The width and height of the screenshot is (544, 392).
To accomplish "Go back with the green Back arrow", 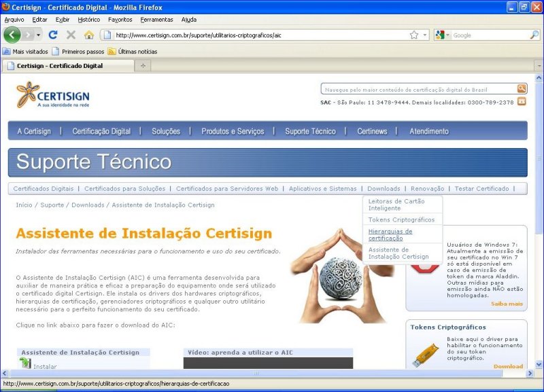I will [x=12, y=35].
